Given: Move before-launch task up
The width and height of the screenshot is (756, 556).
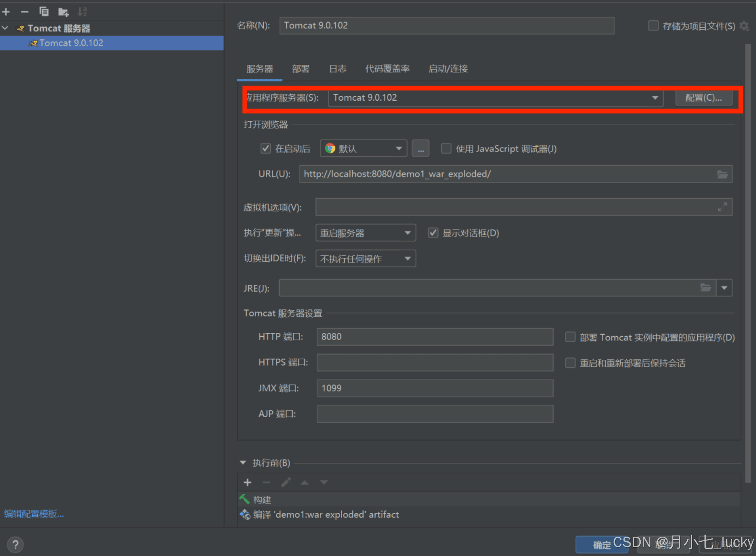Looking at the screenshot, I should 305,483.
